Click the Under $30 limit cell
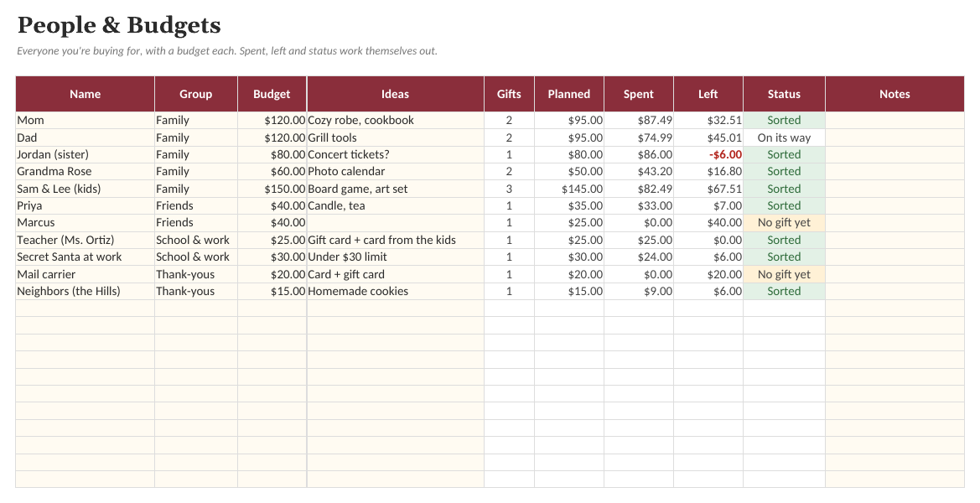 pos(395,257)
